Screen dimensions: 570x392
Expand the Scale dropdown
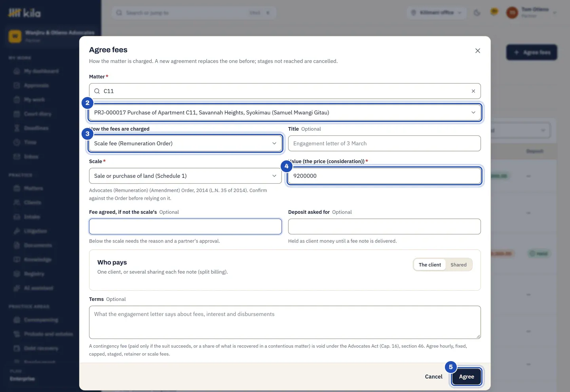point(185,176)
